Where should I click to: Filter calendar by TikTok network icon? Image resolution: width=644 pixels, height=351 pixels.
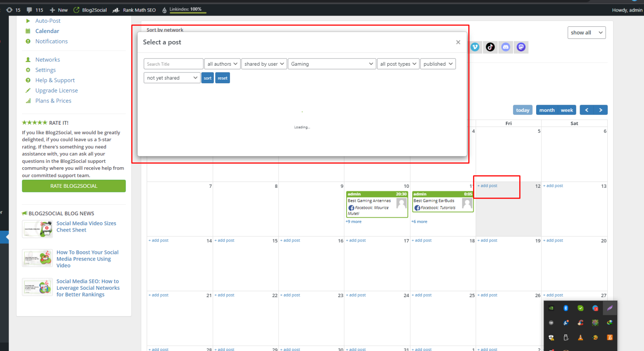click(x=490, y=47)
